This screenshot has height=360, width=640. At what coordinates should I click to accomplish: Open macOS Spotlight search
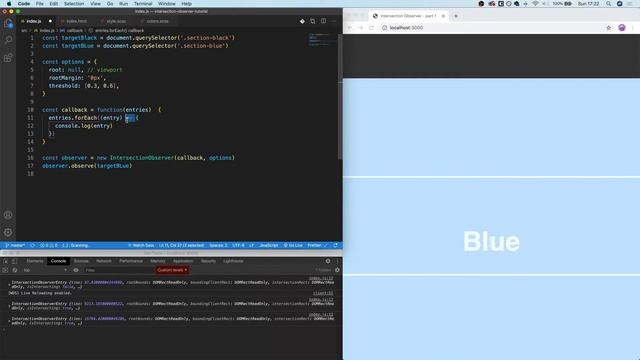tap(609, 4)
